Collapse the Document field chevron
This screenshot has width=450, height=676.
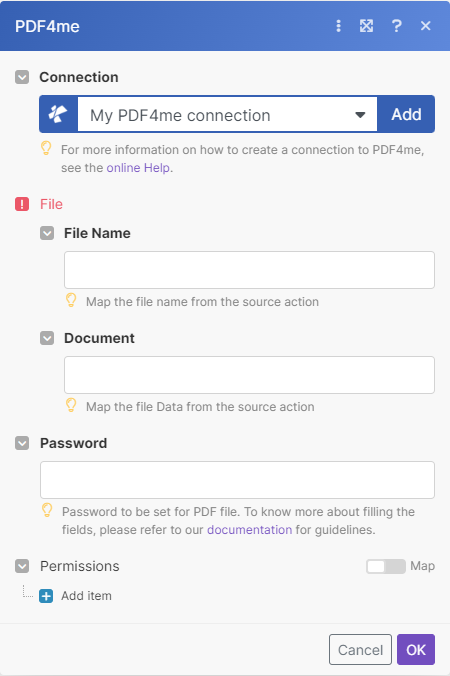[x=47, y=338]
